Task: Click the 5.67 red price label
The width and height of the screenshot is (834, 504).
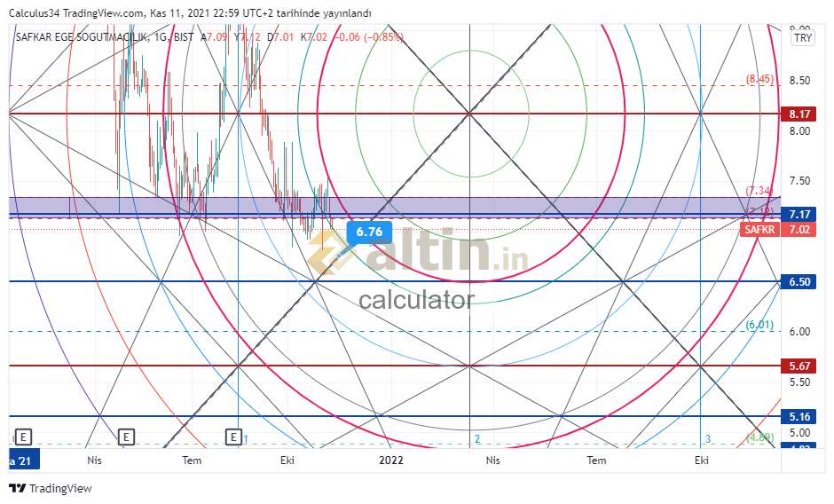Action: point(799,366)
